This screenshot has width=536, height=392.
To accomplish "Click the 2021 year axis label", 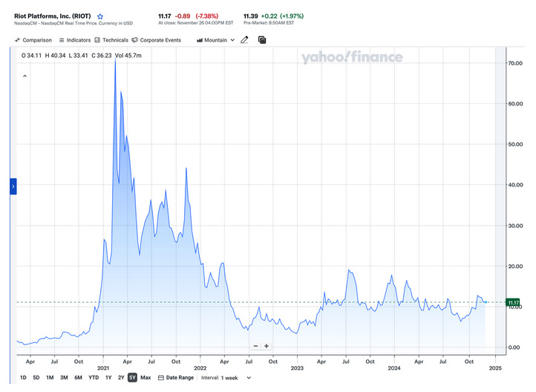I will pos(103,367).
